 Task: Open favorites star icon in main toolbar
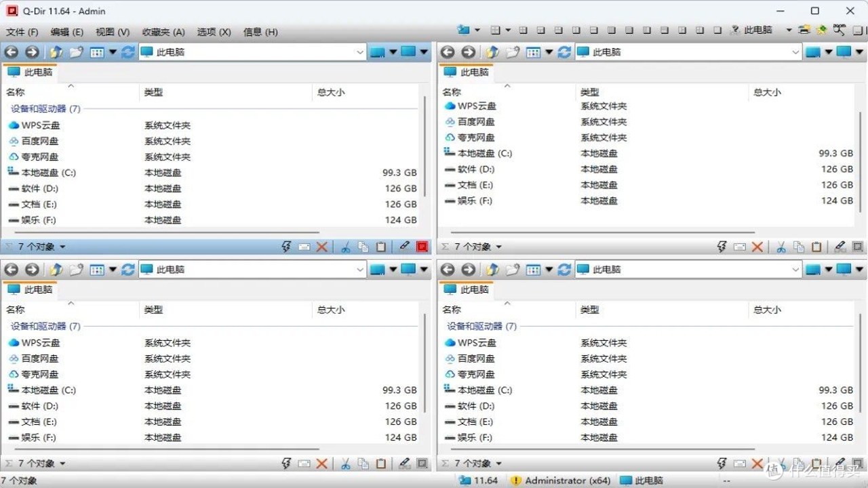[x=821, y=30]
